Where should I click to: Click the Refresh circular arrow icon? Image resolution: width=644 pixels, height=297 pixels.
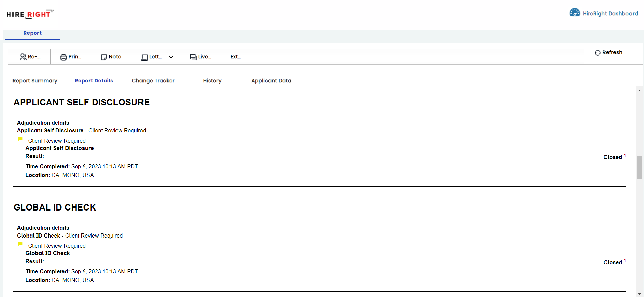pyautogui.click(x=597, y=53)
